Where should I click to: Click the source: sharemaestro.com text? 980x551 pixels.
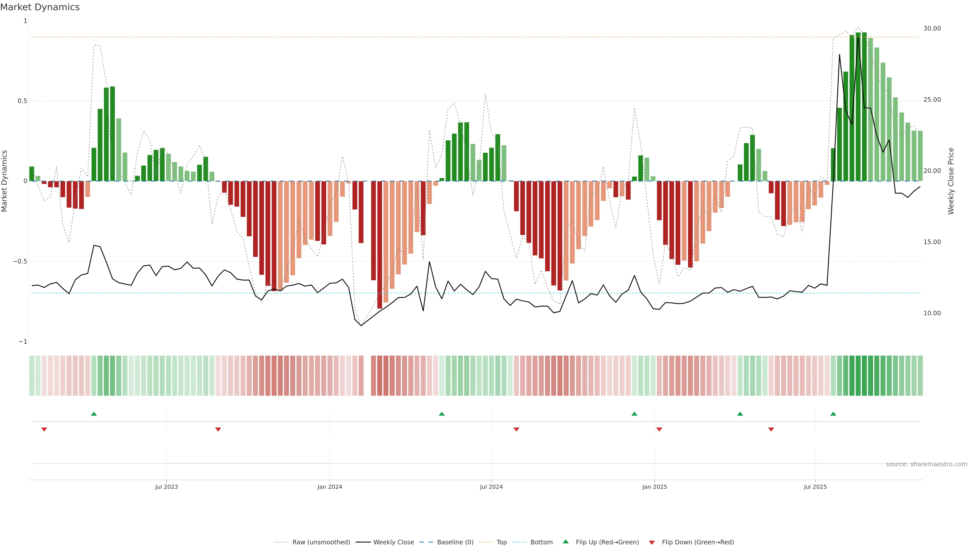click(926, 464)
